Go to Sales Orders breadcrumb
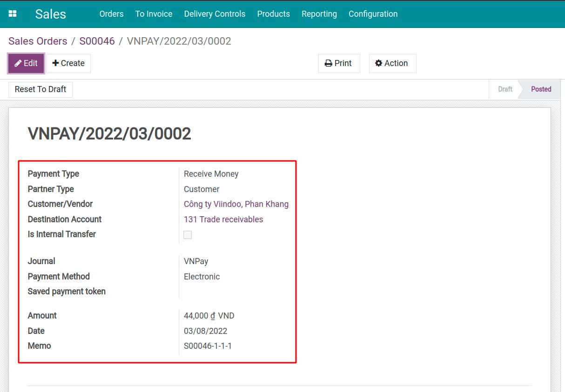The image size is (565, 392). [x=38, y=41]
